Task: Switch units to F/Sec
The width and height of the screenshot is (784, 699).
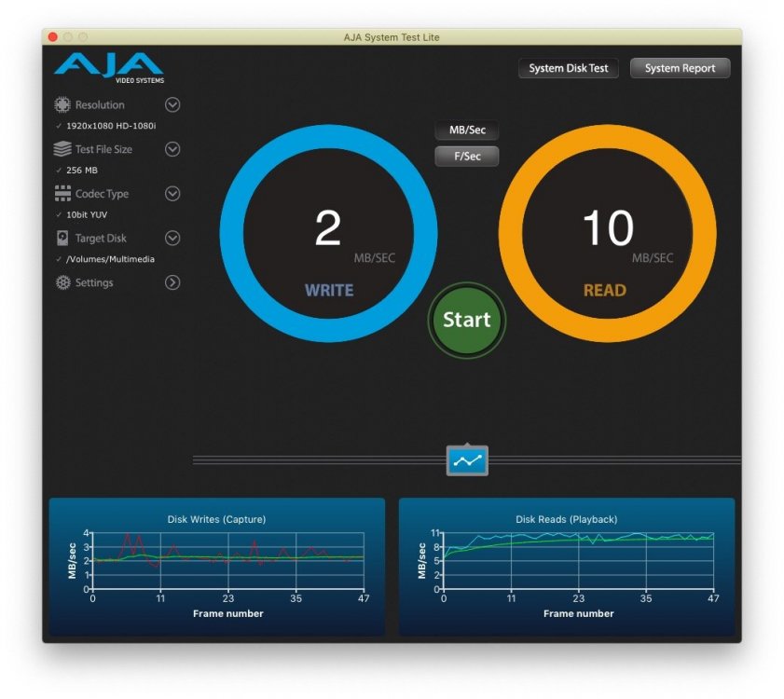Action: tap(467, 156)
